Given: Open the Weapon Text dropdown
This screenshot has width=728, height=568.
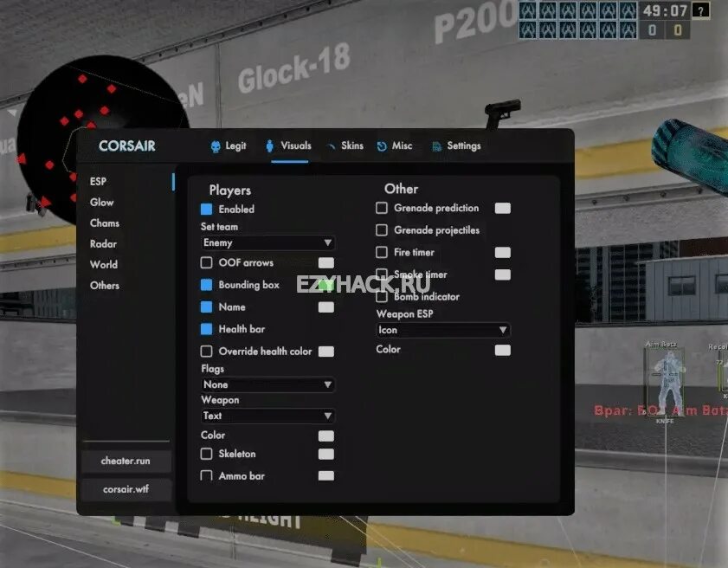Looking at the screenshot, I should click(x=267, y=416).
